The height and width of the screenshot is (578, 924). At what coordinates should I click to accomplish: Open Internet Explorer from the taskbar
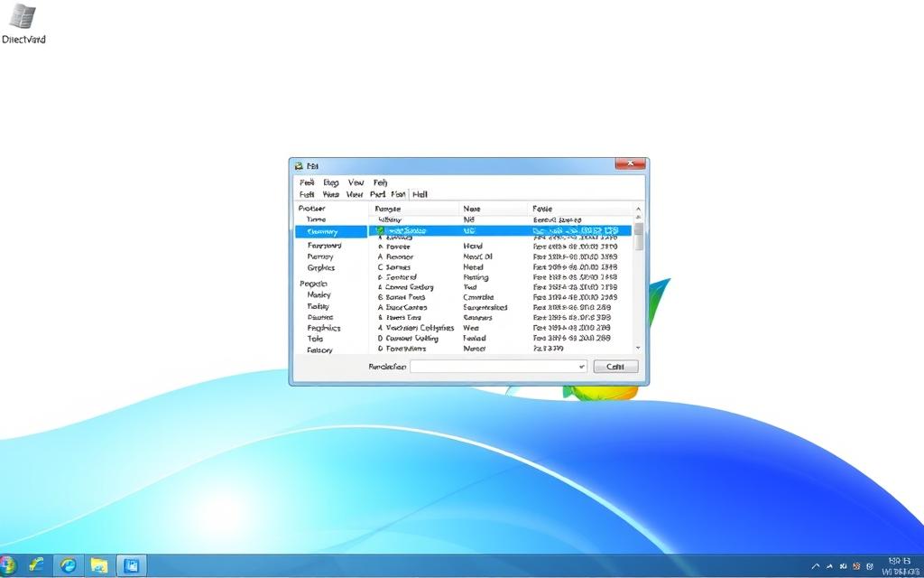68,565
